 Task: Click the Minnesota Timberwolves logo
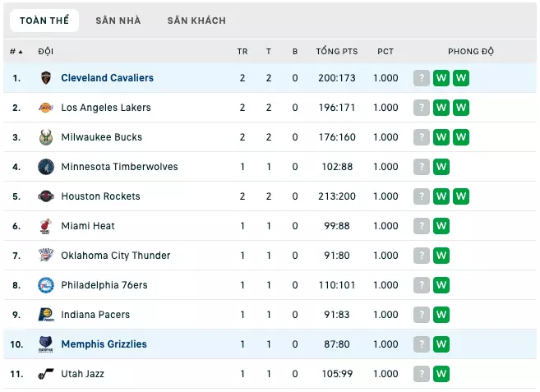(x=46, y=167)
